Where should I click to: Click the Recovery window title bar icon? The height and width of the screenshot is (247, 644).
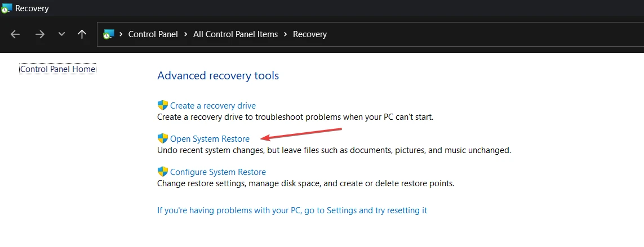point(7,8)
